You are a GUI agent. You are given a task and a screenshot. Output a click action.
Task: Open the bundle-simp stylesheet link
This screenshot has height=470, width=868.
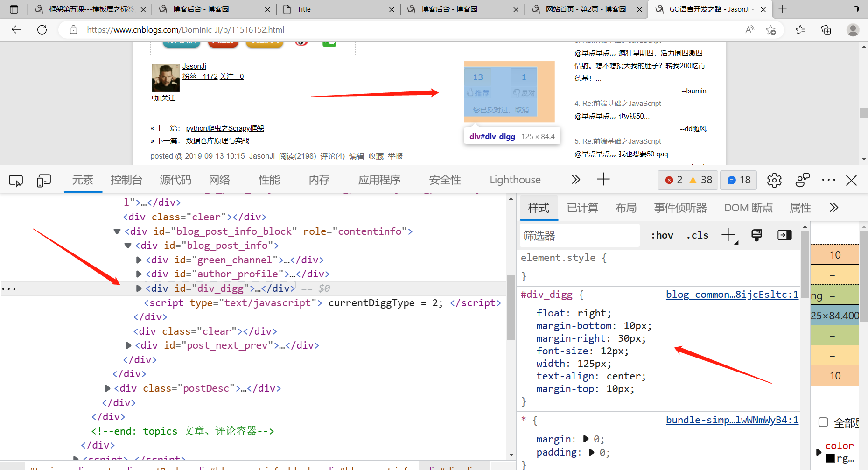(732, 420)
